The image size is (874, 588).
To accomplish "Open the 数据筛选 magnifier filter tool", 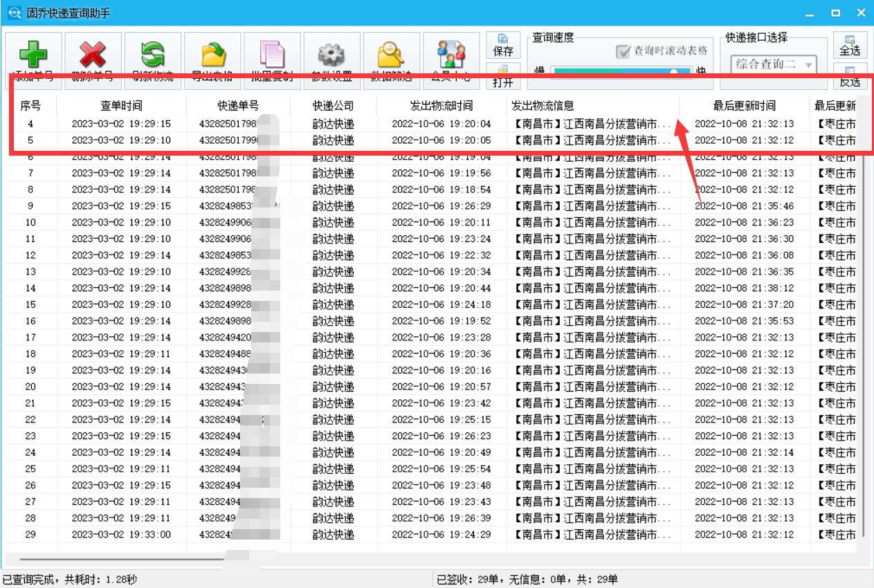I will tap(391, 60).
